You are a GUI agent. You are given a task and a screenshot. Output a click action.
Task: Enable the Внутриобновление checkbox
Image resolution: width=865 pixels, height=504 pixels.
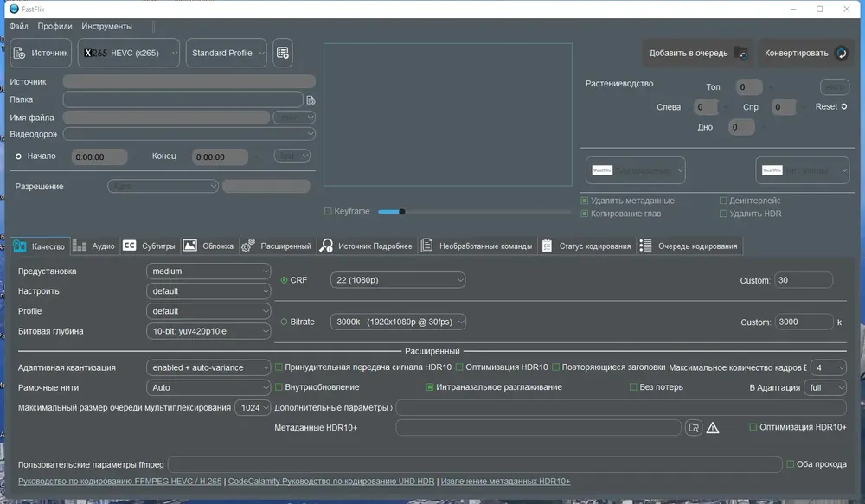(x=279, y=387)
